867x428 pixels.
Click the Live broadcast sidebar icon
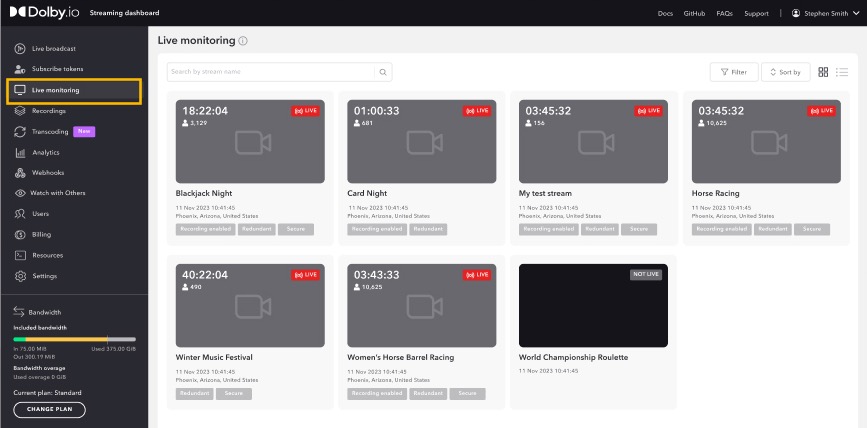(19, 48)
